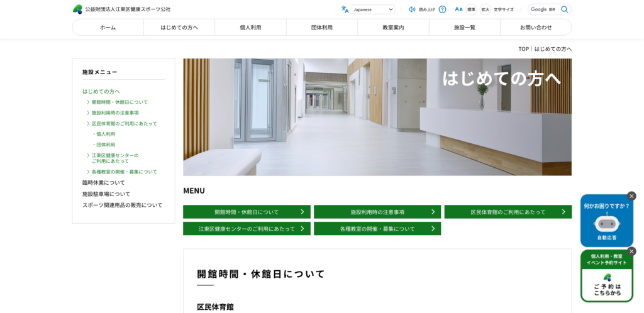
Task: Set text size to 拡大
Action: point(485,9)
